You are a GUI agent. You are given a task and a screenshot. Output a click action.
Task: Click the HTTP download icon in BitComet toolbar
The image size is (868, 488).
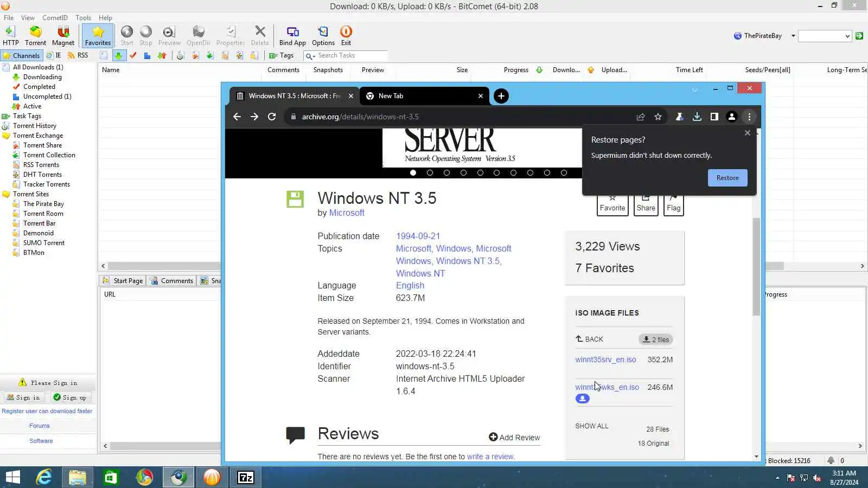tap(10, 36)
